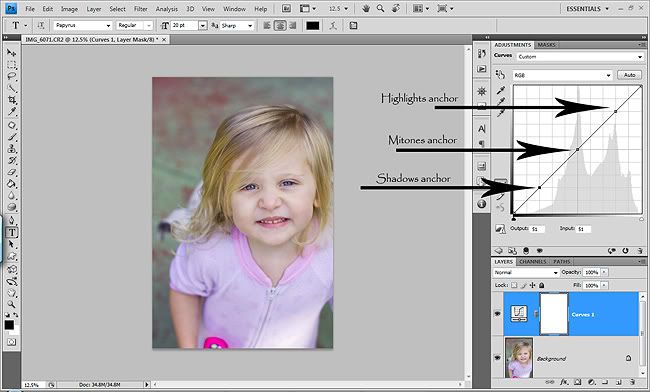Select the Horizontal Type tool
The image size is (650, 392).
(x=12, y=232)
